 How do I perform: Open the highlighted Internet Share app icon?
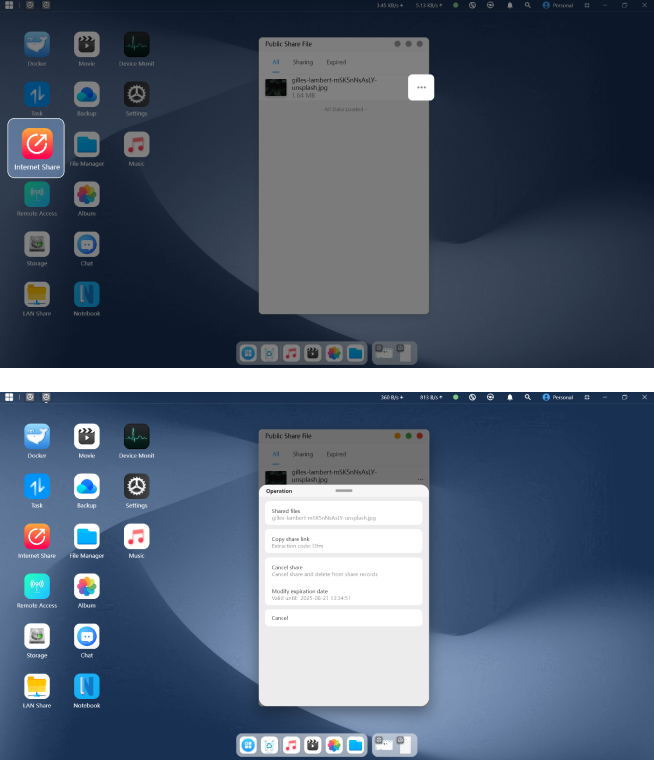(36, 146)
